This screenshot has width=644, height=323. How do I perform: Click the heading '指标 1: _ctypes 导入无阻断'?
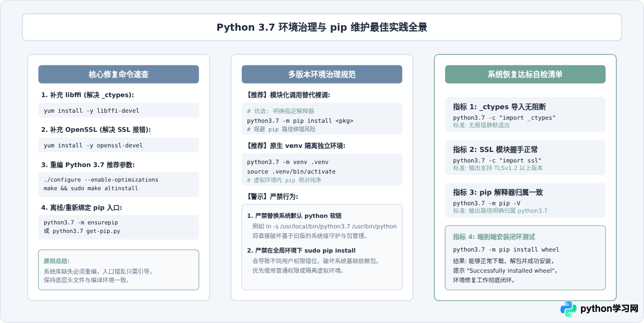[499, 107]
